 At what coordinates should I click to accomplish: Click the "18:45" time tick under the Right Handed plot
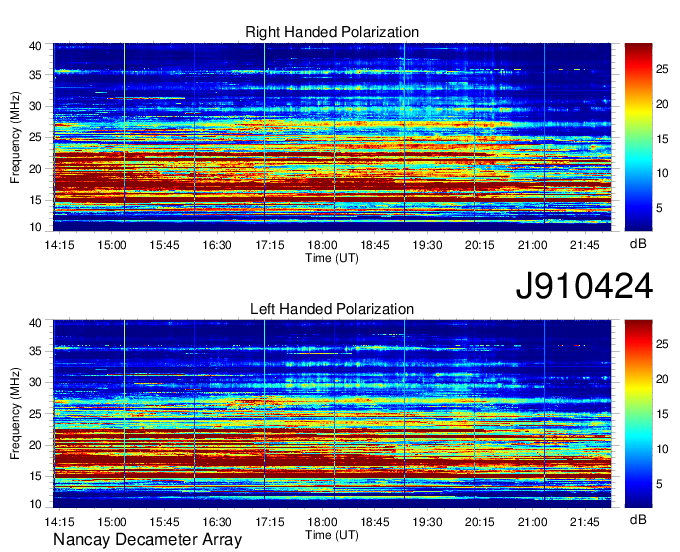point(375,245)
